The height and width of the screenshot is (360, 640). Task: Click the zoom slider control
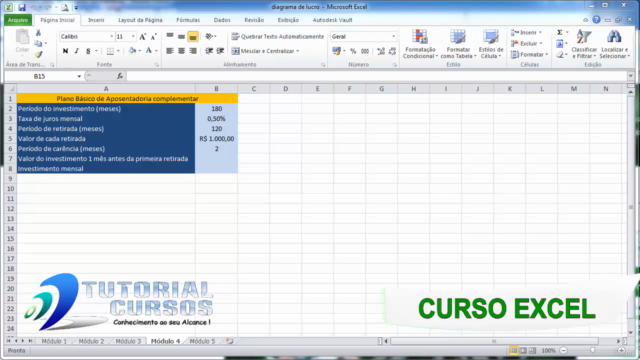pos(593,351)
